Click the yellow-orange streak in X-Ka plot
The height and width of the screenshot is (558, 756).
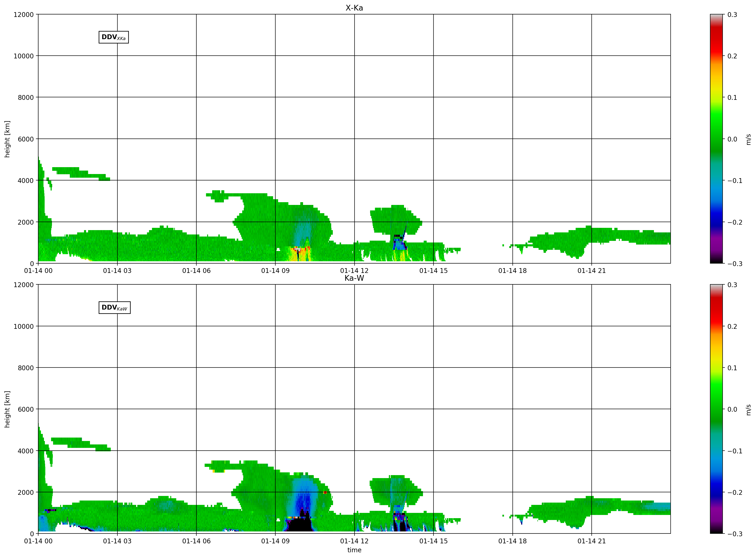click(x=299, y=253)
